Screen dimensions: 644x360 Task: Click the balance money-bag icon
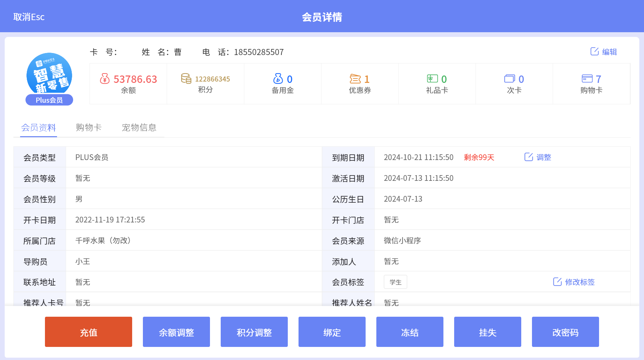coord(105,79)
